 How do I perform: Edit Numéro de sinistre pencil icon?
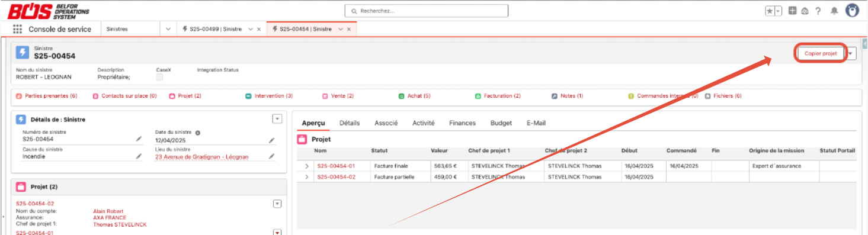(139, 139)
